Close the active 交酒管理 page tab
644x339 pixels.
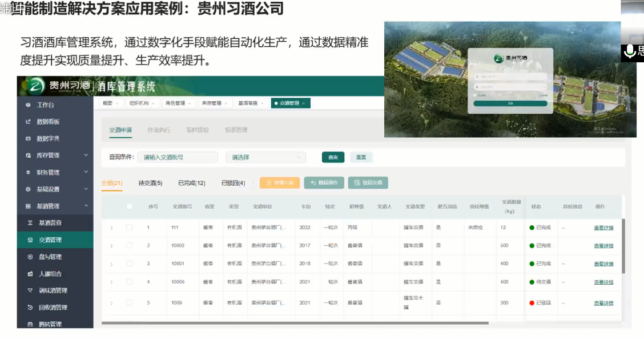[304, 103]
